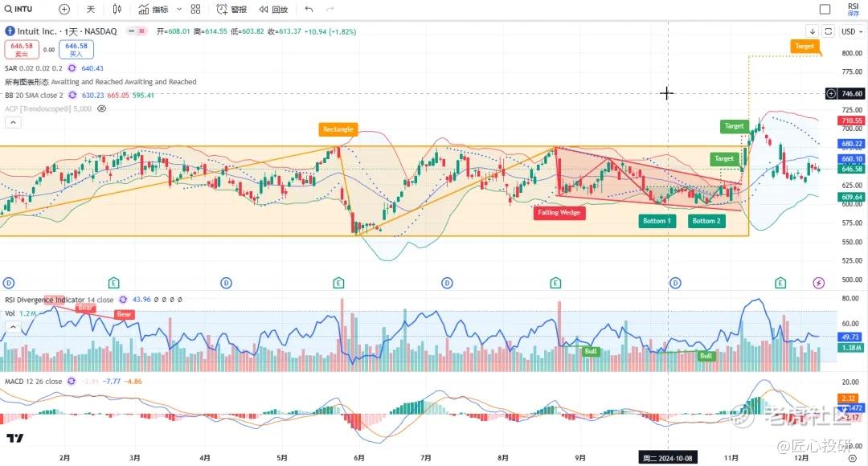Select the SAR 0.02 0.02 0.2 legend
The width and height of the screenshot is (868, 466).
(34, 68)
